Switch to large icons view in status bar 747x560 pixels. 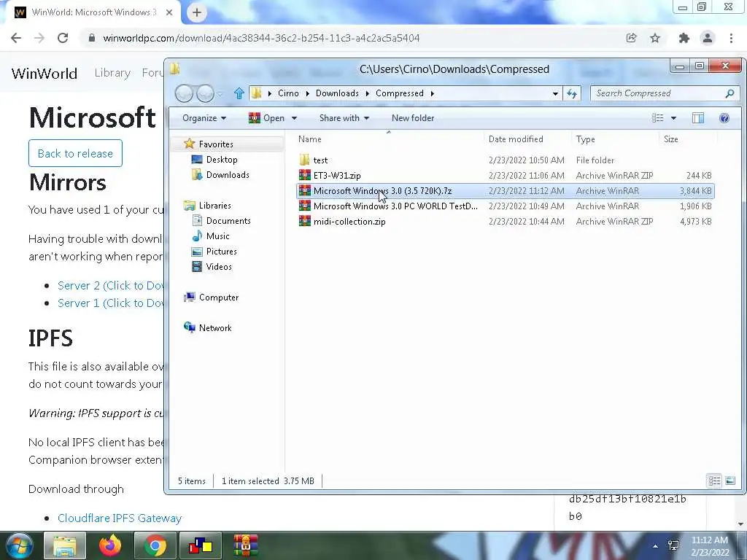click(729, 481)
